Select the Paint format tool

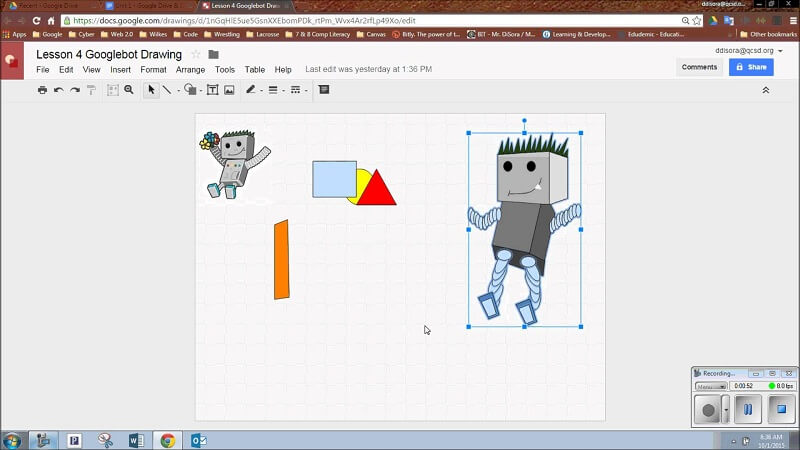click(91, 90)
